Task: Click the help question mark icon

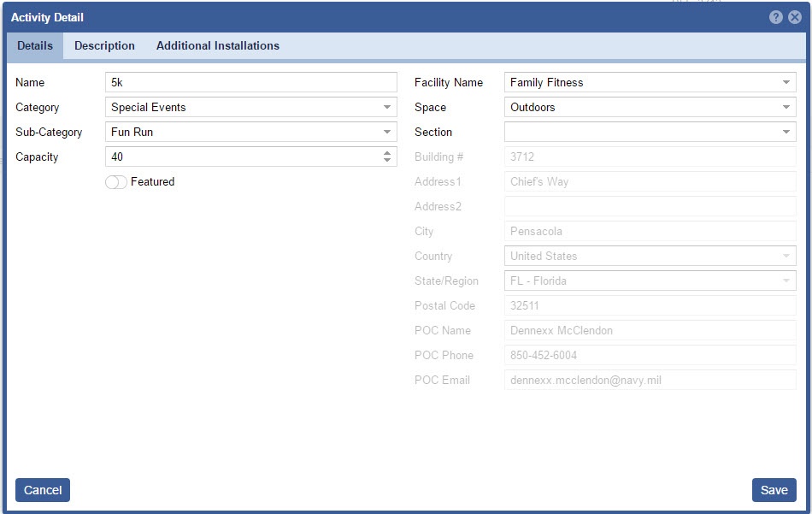Action: (x=775, y=17)
